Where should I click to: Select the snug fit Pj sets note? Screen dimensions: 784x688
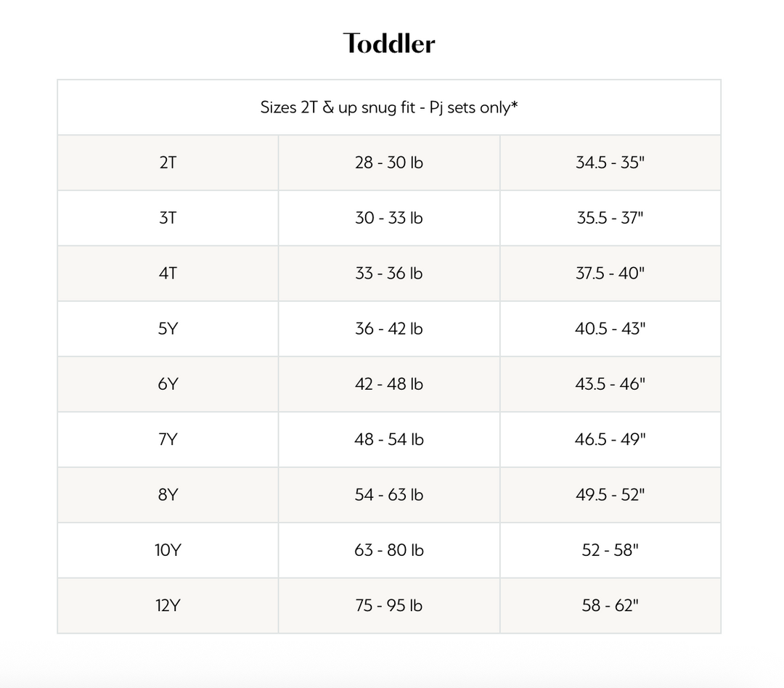(x=389, y=107)
